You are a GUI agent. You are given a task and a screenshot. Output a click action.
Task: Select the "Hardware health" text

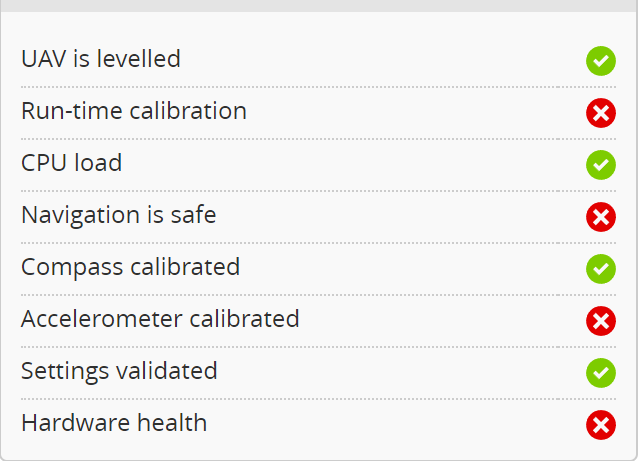(114, 423)
